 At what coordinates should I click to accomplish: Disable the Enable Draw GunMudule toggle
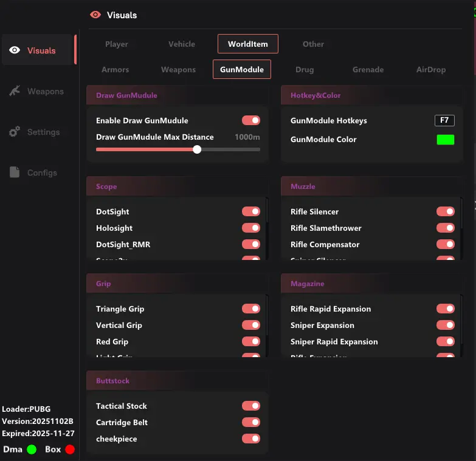point(251,120)
